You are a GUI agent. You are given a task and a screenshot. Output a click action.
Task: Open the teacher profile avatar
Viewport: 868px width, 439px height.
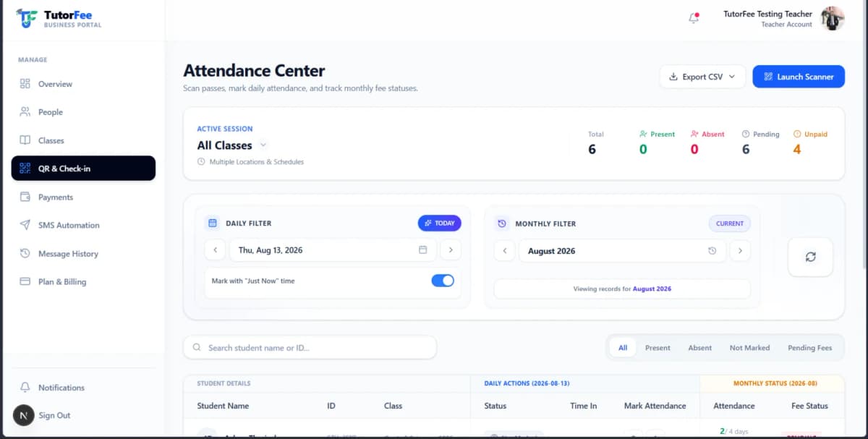click(x=833, y=18)
